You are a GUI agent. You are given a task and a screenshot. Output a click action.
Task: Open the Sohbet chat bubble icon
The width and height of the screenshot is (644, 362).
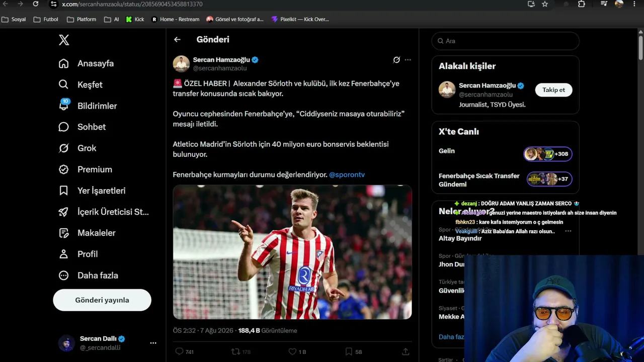(63, 127)
